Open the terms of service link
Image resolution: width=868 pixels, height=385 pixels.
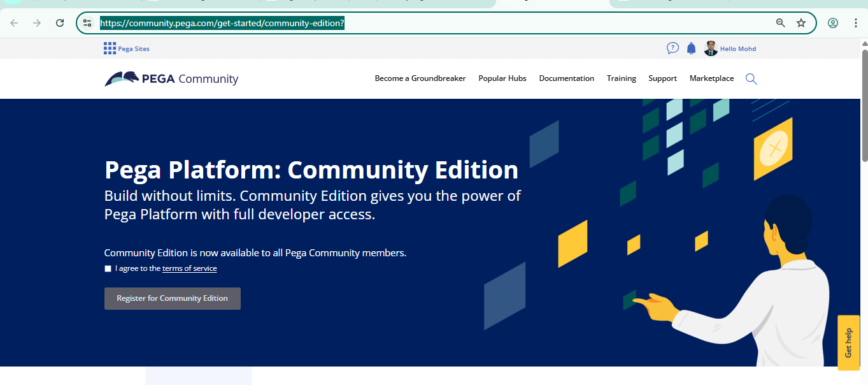189,269
